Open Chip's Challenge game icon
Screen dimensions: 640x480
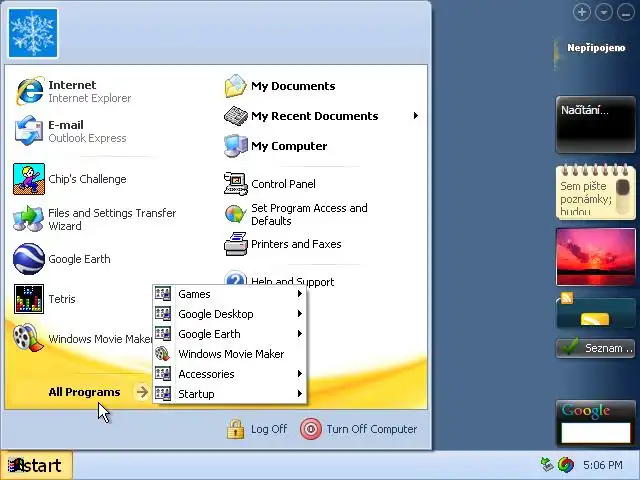pyautogui.click(x=29, y=179)
